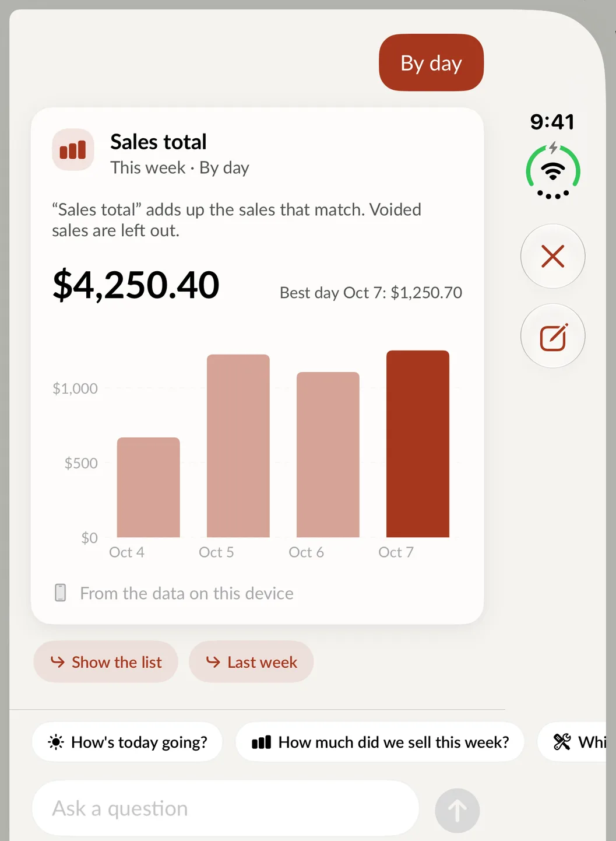Click the 9:41 clock
The height and width of the screenshot is (841, 616).
pyautogui.click(x=552, y=122)
